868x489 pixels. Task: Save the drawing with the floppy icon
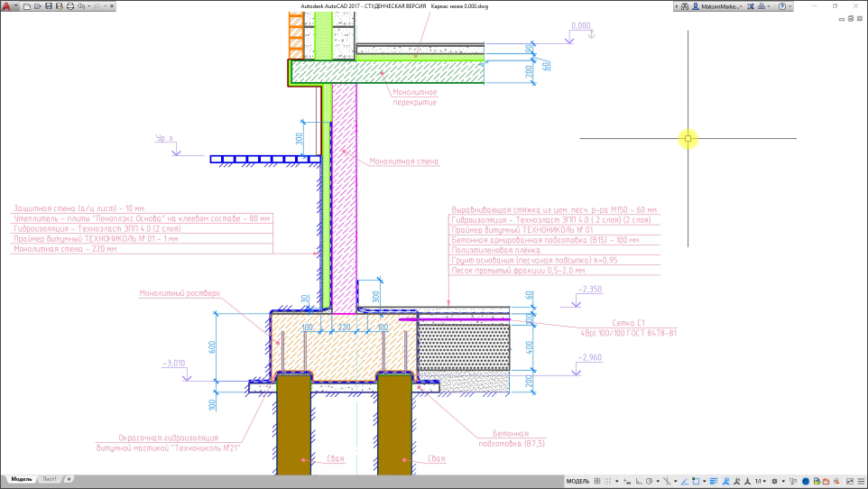[x=49, y=6]
